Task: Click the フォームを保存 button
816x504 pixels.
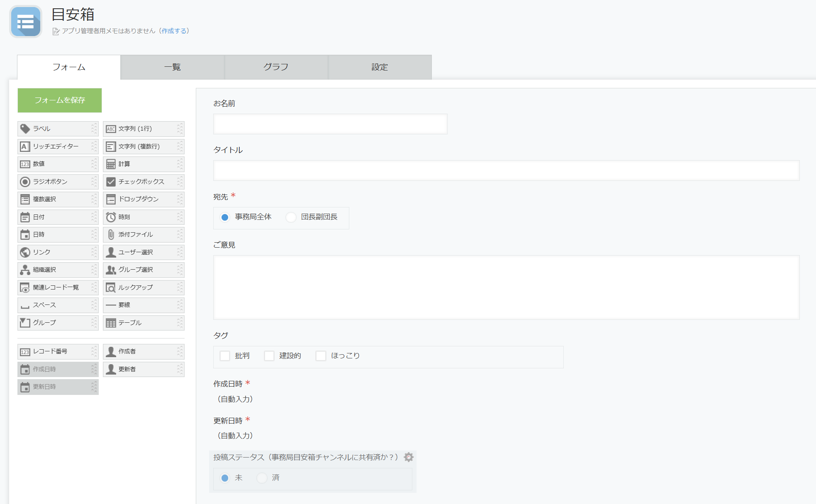Action: (60, 100)
